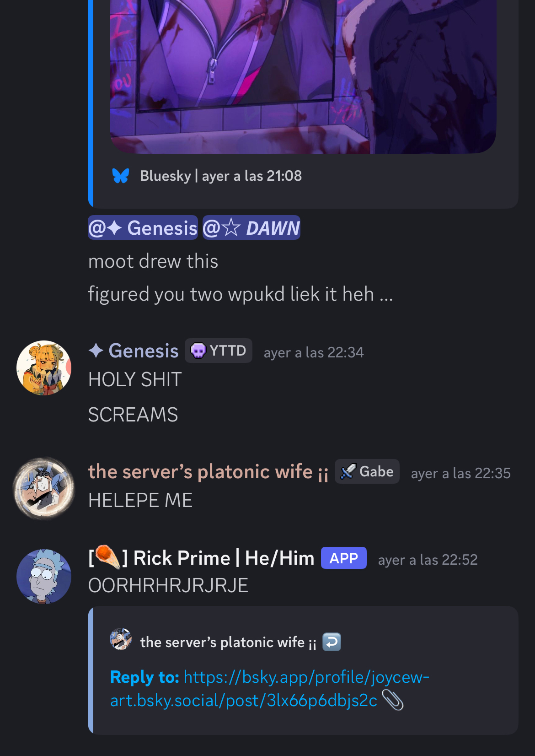Tap the YTTD skull server tag
Screen dimensions: 535x756
pyautogui.click(x=219, y=351)
